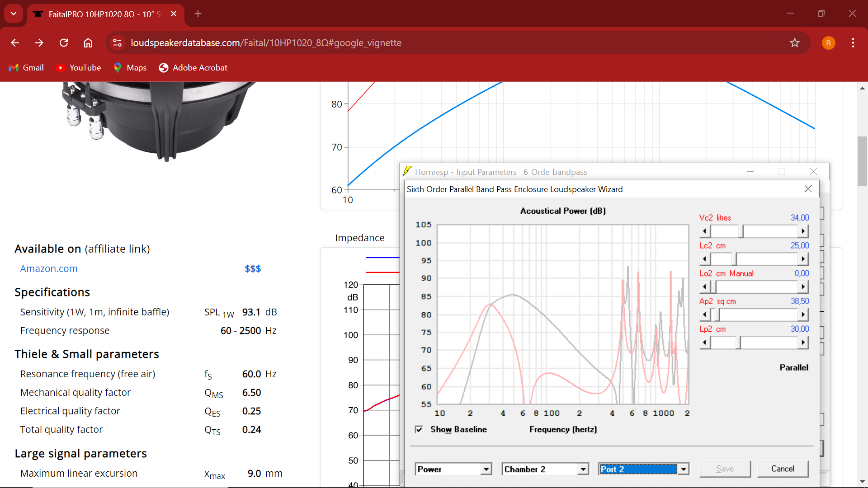868x488 pixels.
Task: Click the Cancel button in wizard
Action: 783,469
